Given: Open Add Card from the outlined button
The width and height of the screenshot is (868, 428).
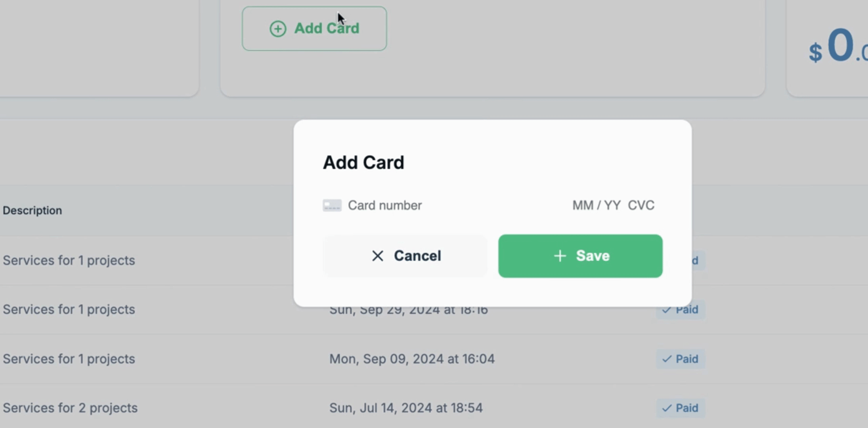Looking at the screenshot, I should (314, 29).
